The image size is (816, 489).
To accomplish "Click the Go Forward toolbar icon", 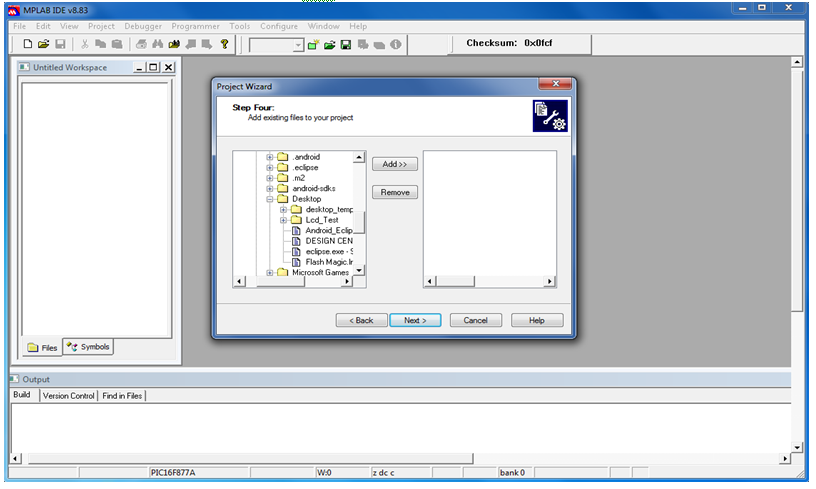I will [207, 44].
